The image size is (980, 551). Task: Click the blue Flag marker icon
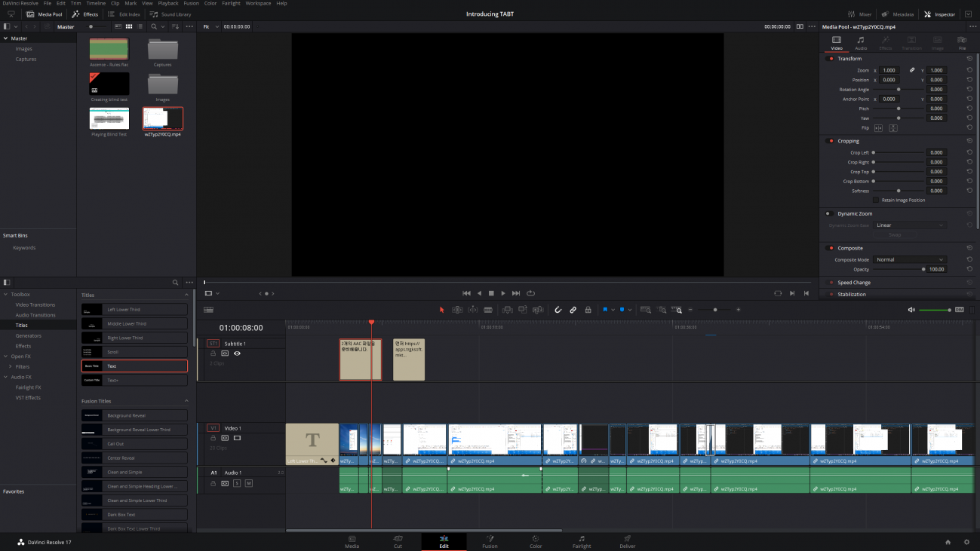tap(605, 310)
